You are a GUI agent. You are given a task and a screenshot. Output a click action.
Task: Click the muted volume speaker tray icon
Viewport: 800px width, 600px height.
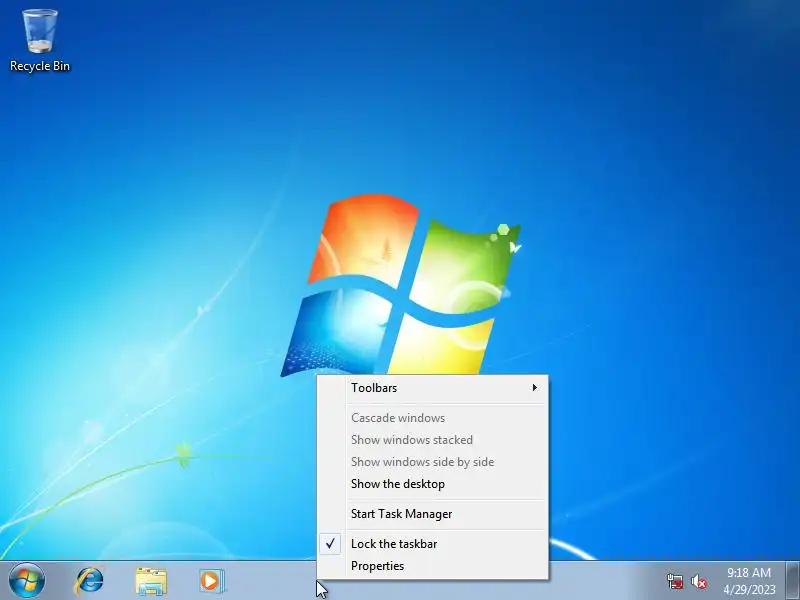(x=698, y=582)
